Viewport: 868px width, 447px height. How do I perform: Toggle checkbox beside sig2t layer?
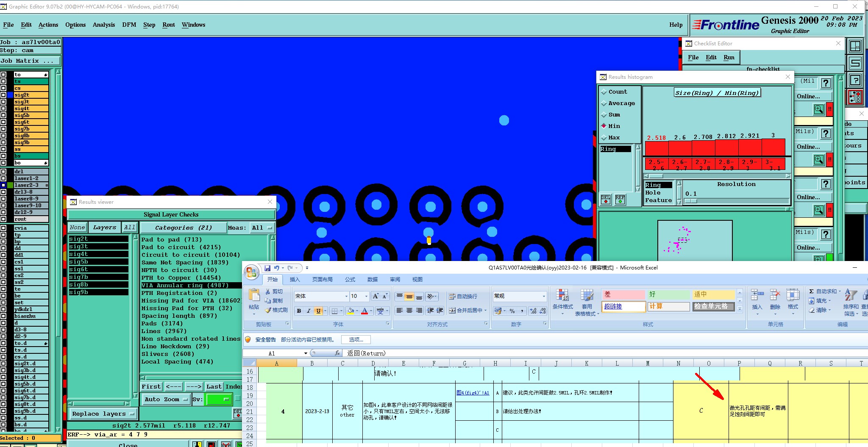[x=3, y=95]
